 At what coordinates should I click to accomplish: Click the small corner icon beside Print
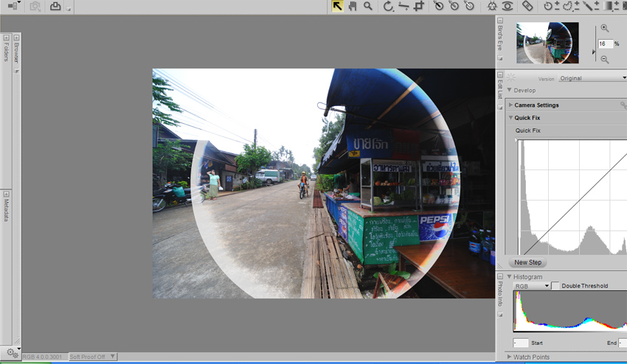point(69,9)
